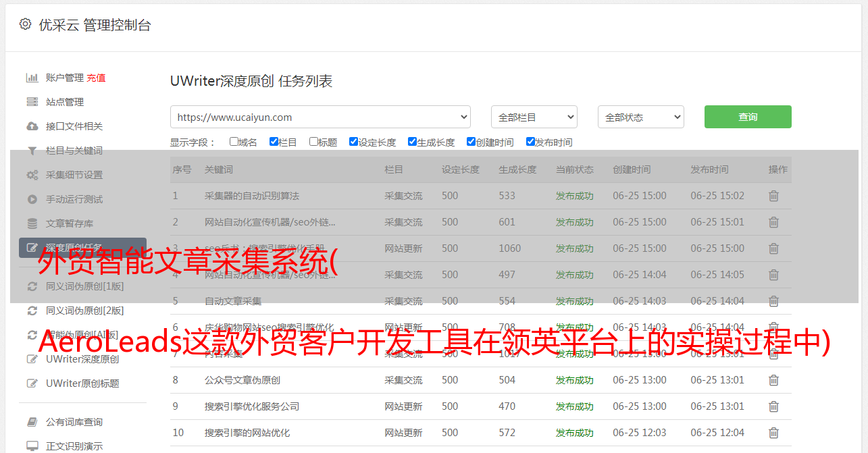Select keyword 搜索引擎优化服务公司

pyautogui.click(x=252, y=406)
